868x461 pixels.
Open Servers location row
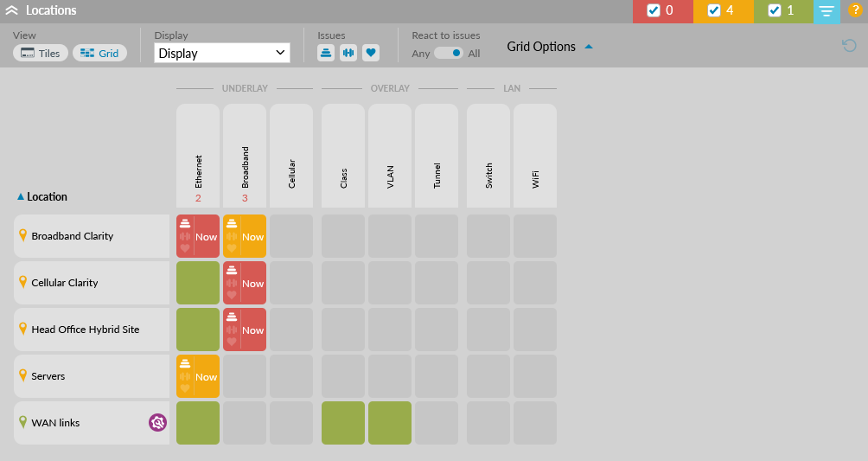tap(92, 376)
